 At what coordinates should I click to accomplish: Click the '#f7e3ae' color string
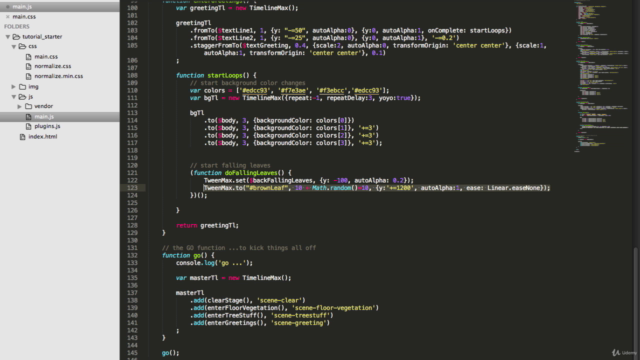point(293,91)
